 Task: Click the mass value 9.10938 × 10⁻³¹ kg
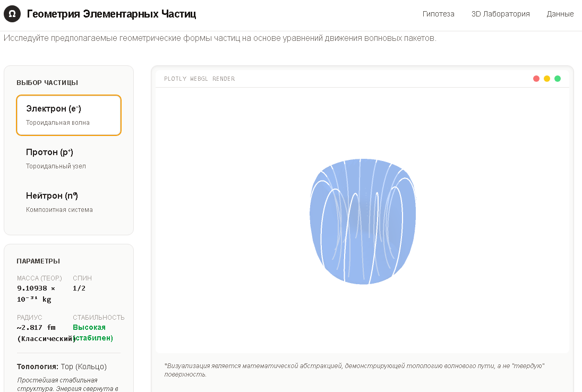[x=36, y=294]
